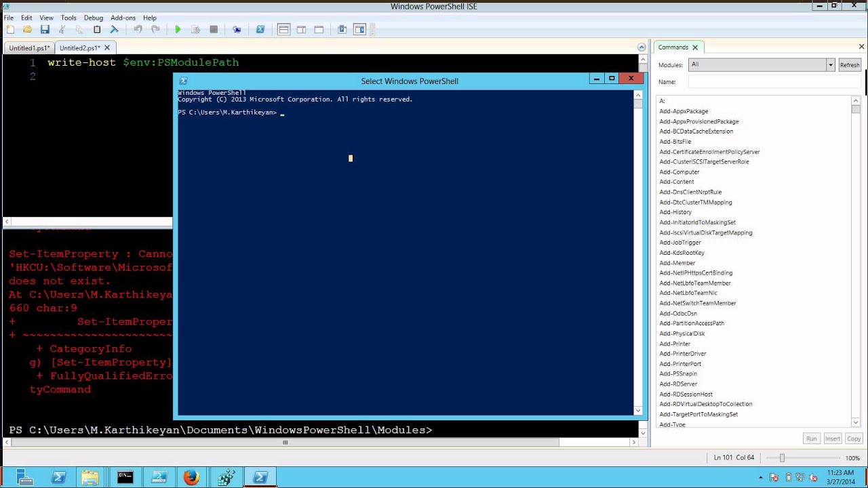The image size is (868, 488).
Task: Create a new script with New icon
Action: [10, 29]
